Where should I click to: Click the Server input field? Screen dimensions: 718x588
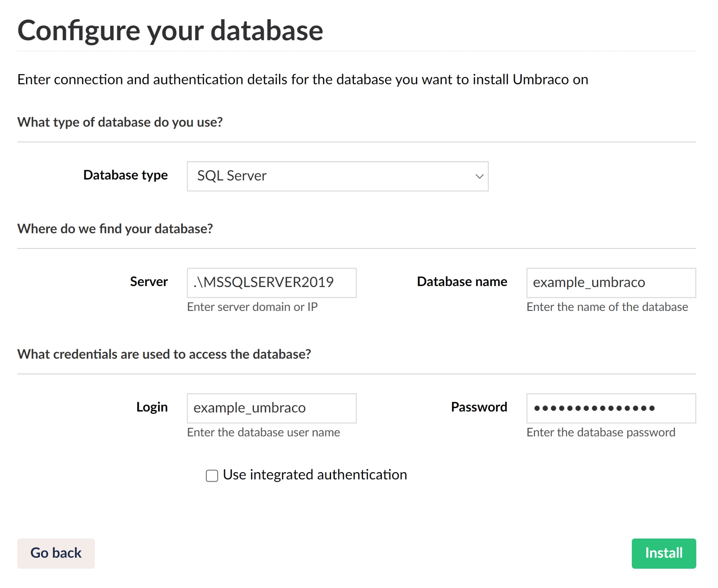click(x=271, y=283)
